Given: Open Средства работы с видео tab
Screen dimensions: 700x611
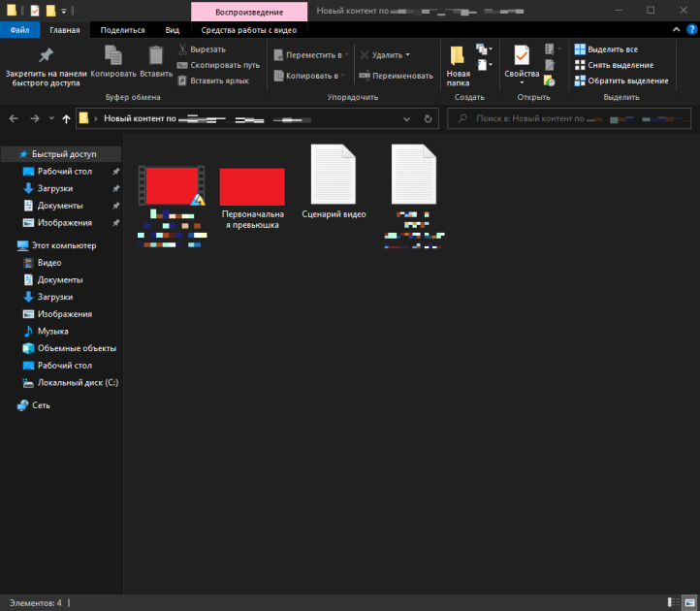Looking at the screenshot, I should (x=248, y=30).
